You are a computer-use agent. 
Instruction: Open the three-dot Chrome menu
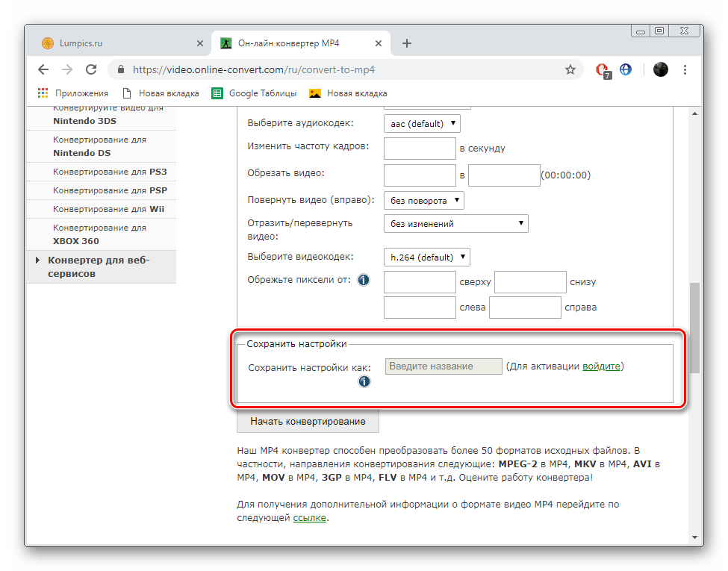coord(685,69)
